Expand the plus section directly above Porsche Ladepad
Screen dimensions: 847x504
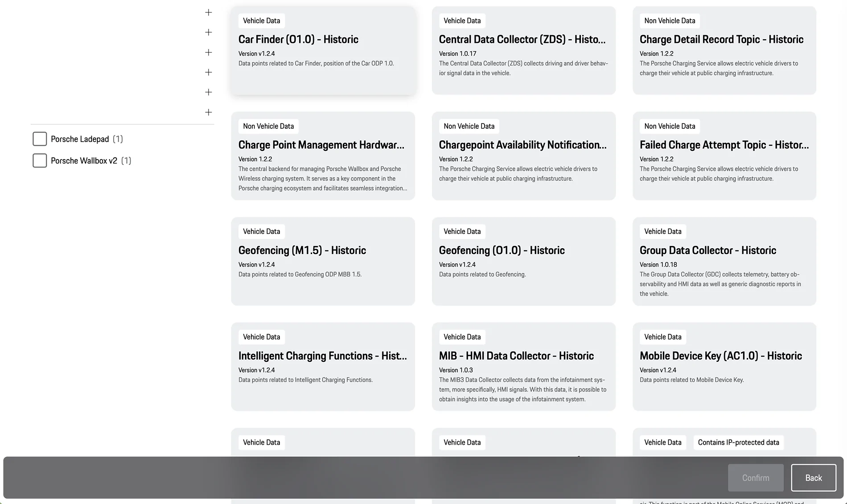[208, 112]
